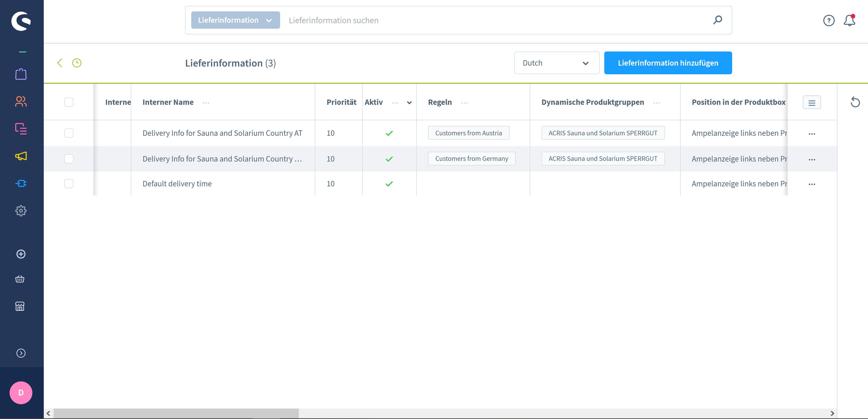Click the cash register/POS icon

click(x=21, y=306)
